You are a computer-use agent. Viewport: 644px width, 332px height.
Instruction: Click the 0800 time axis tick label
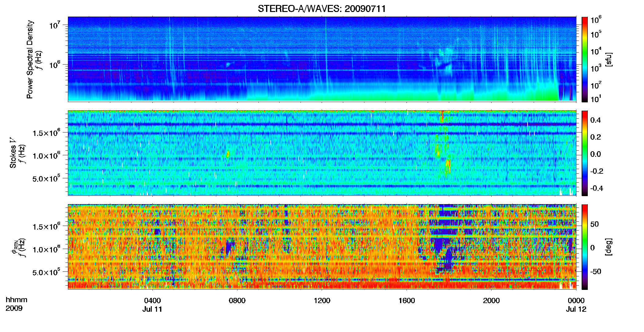(237, 300)
